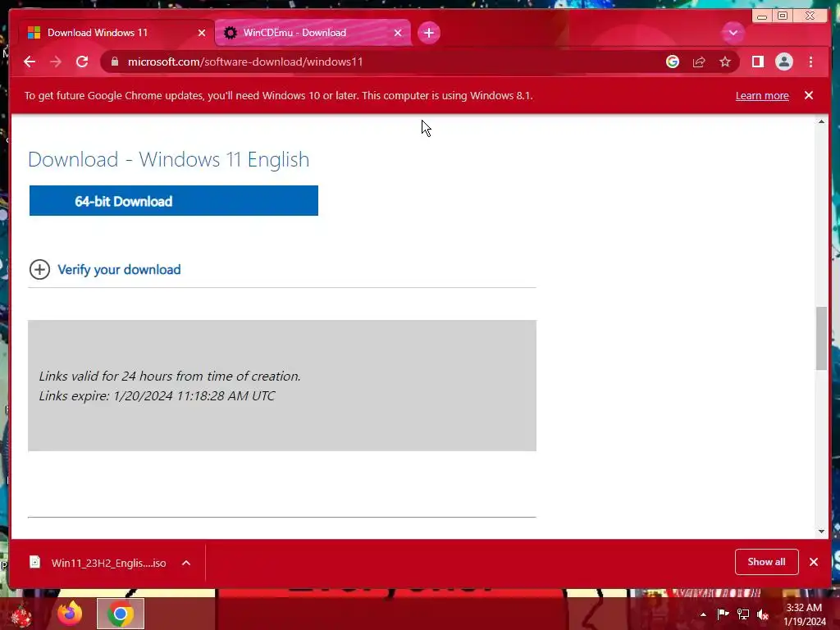Switch to the Download Windows 11 tab
The image size is (840, 630).
pos(113,33)
